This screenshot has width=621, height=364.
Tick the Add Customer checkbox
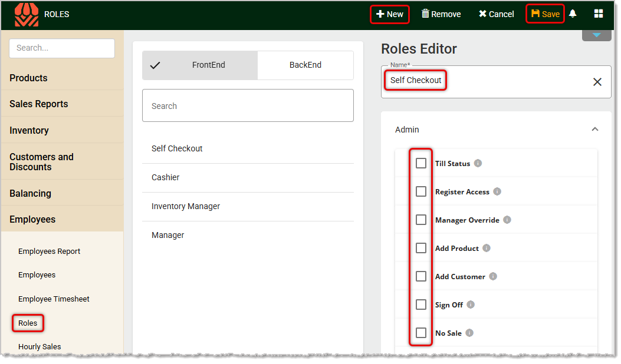(x=421, y=277)
